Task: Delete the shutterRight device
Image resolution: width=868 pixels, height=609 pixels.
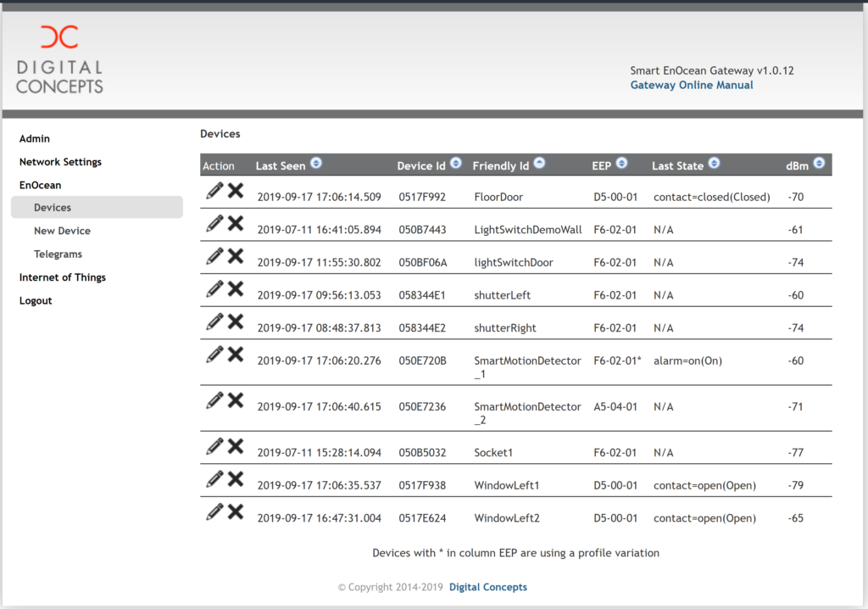Action: click(236, 321)
